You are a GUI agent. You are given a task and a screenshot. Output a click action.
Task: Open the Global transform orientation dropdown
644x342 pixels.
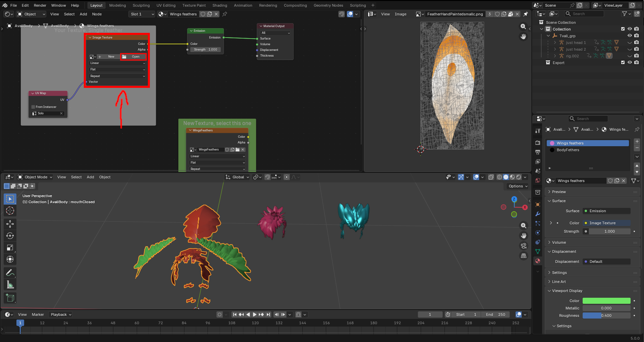pos(238,177)
